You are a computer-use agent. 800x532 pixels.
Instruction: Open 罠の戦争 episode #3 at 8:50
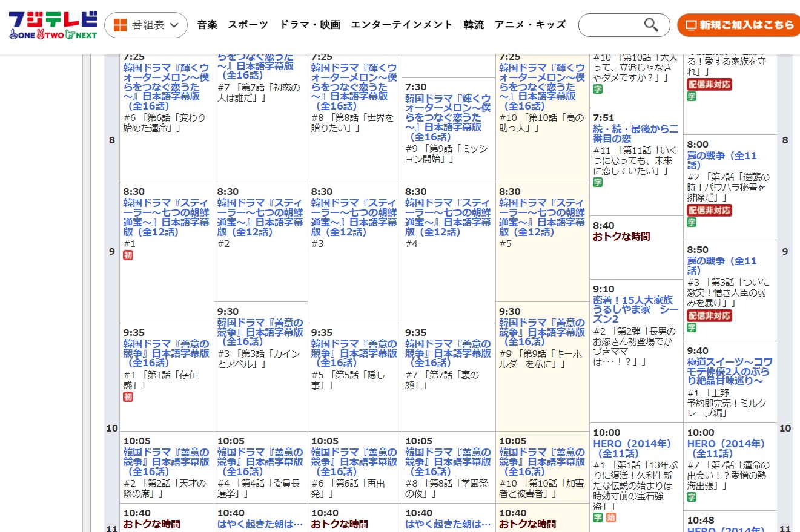point(721,266)
